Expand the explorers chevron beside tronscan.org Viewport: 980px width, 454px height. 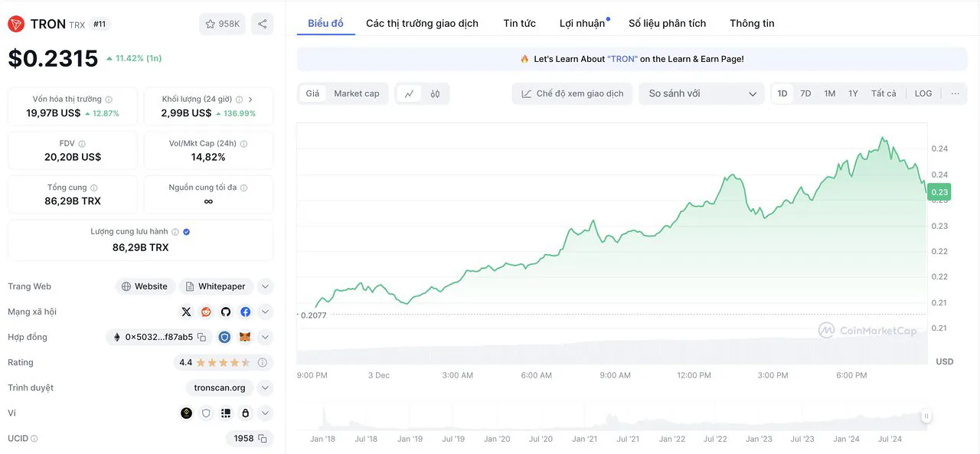pyautogui.click(x=265, y=387)
